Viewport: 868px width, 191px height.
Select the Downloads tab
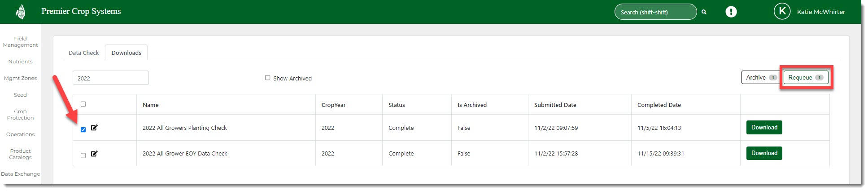tap(126, 53)
